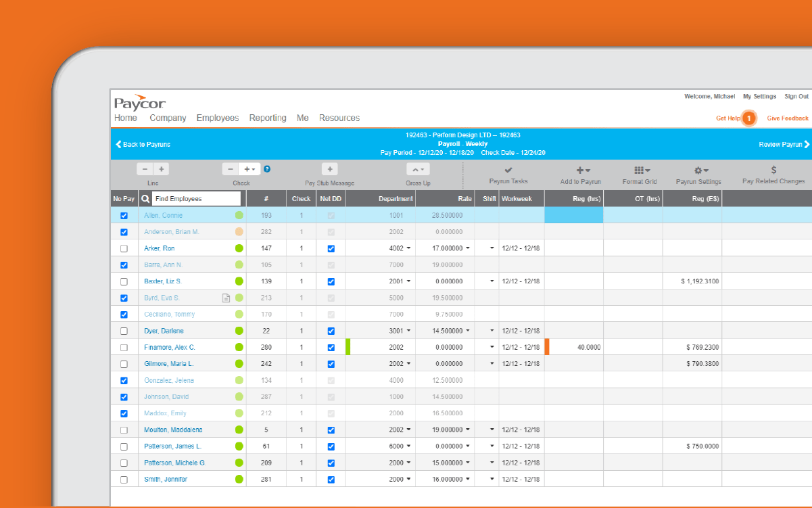The height and width of the screenshot is (508, 812).
Task: Click the Get Help notification badge
Action: click(748, 118)
